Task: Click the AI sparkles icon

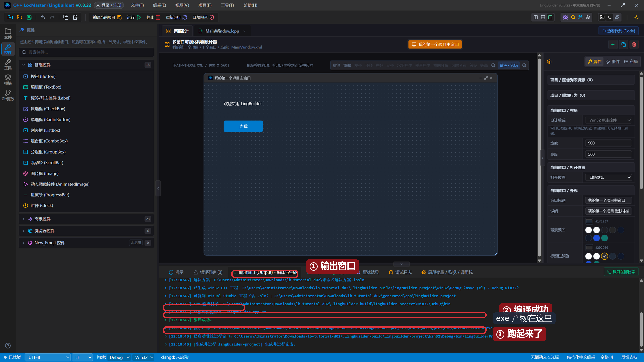Action: pos(617,17)
